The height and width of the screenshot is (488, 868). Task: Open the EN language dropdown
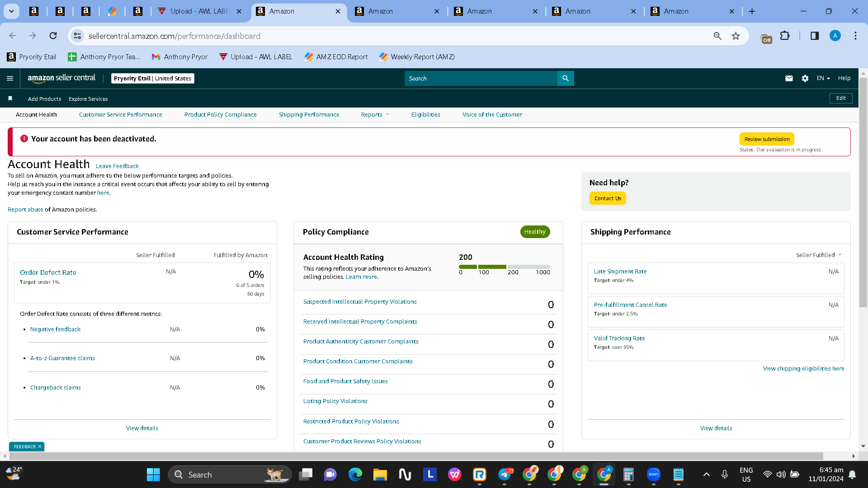pos(823,78)
